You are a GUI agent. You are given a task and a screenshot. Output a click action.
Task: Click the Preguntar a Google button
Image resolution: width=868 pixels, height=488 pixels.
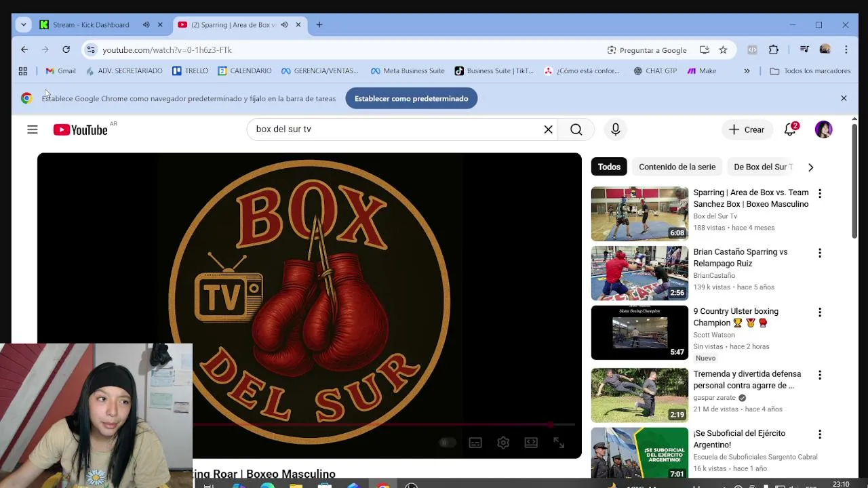[647, 49]
